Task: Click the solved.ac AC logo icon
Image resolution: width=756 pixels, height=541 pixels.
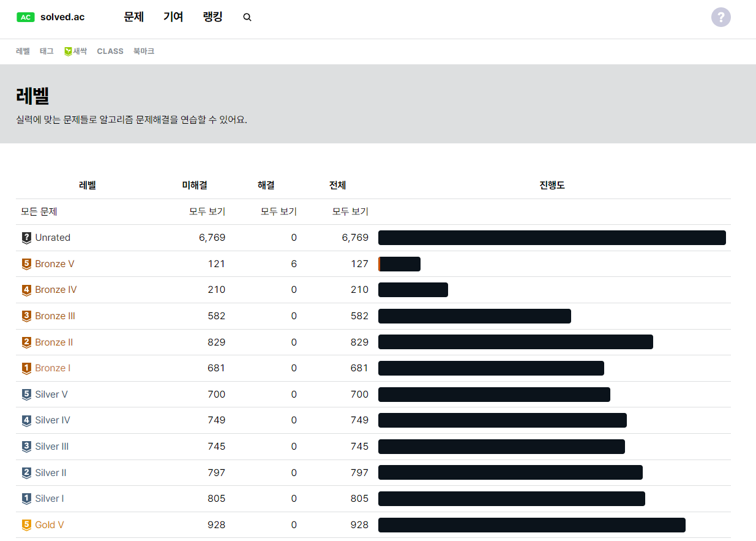Action: click(25, 17)
